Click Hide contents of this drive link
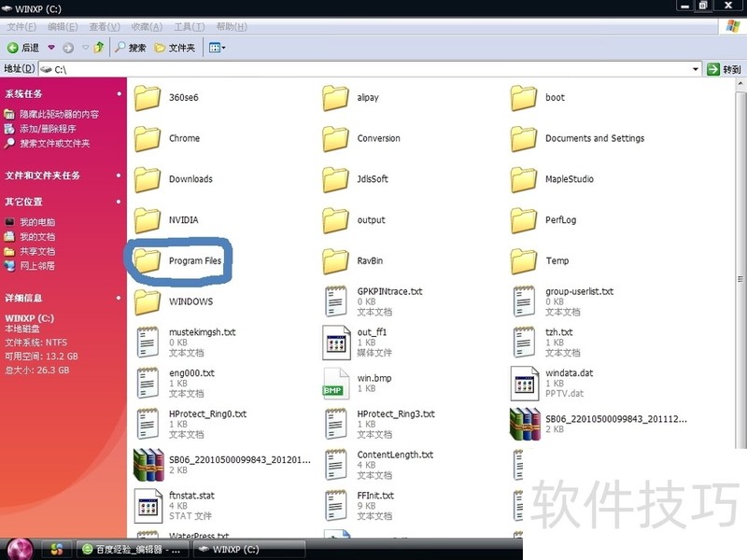 51,114
